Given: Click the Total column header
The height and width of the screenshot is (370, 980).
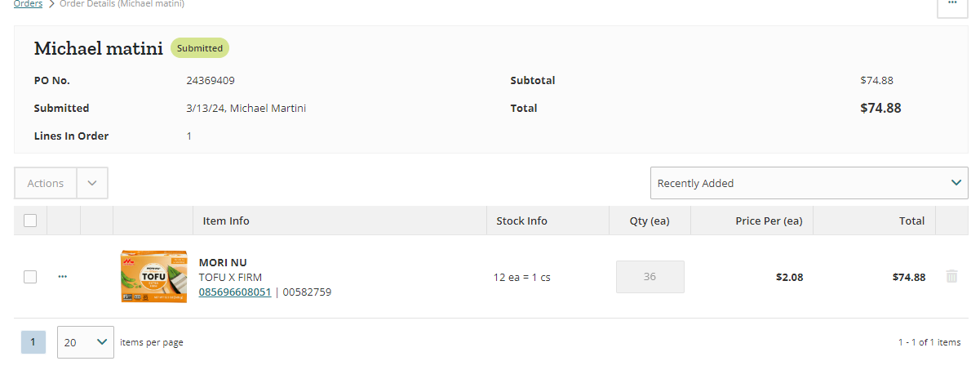Looking at the screenshot, I should 911,221.
